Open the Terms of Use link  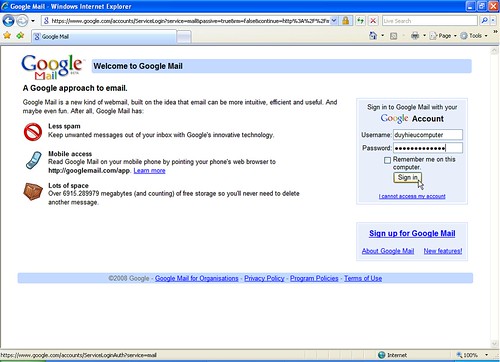click(363, 278)
